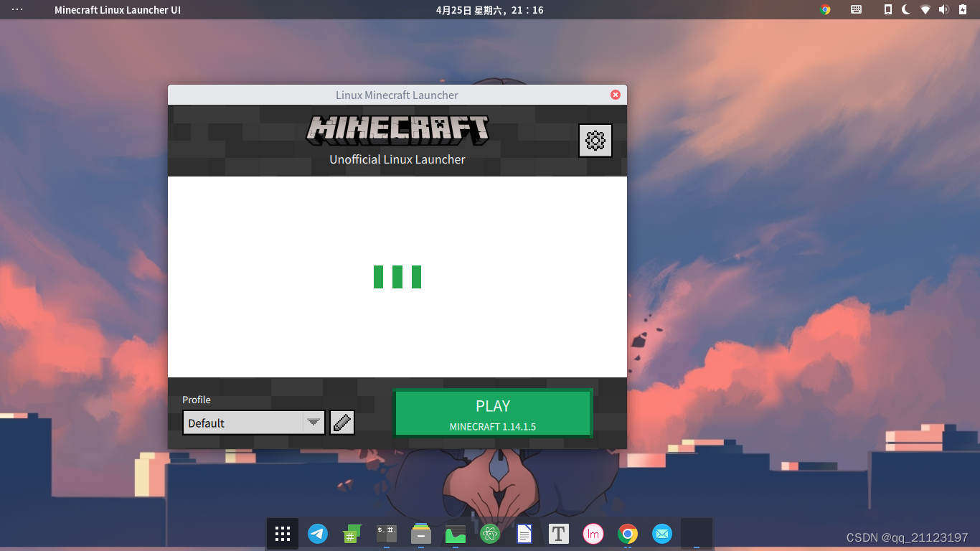Screen dimensions: 980x551
Task: Toggle night light moon icon
Action: coord(906,9)
